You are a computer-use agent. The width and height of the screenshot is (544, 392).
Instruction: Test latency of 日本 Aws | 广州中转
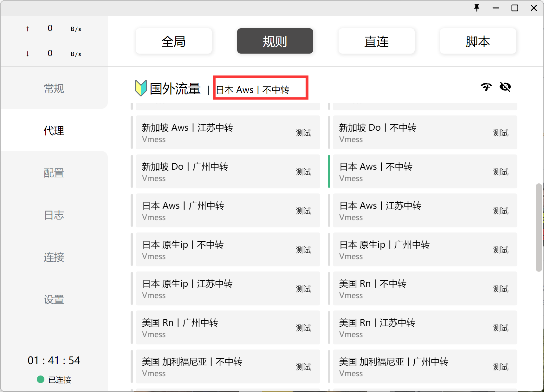304,211
